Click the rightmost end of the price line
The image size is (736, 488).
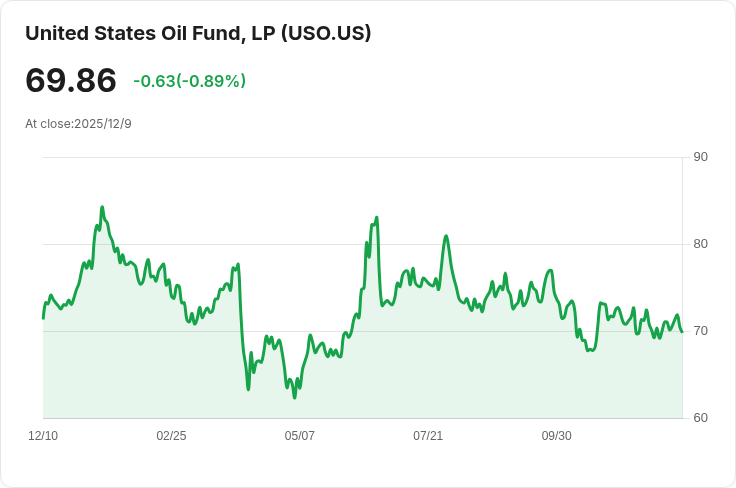tap(682, 331)
